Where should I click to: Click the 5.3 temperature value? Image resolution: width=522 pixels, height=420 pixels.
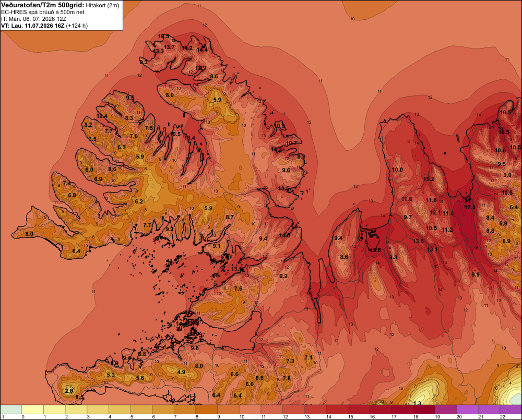pyautogui.click(x=111, y=375)
